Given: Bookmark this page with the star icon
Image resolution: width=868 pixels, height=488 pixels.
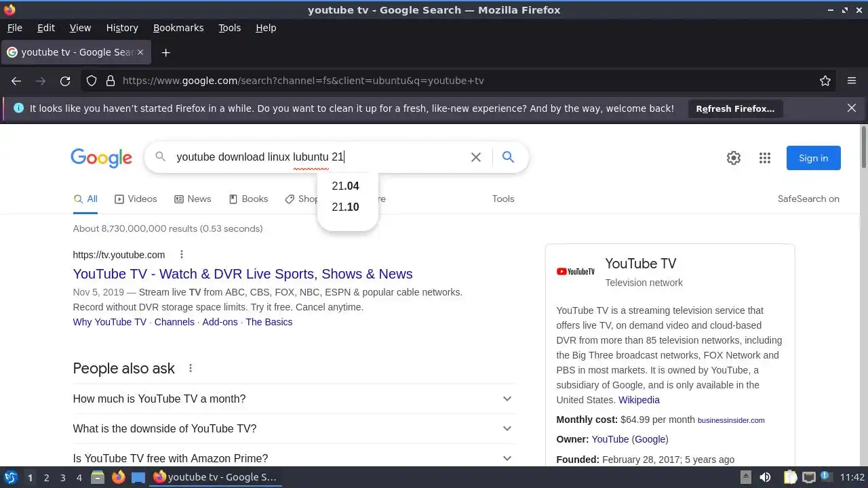Looking at the screenshot, I should pyautogui.click(x=825, y=81).
